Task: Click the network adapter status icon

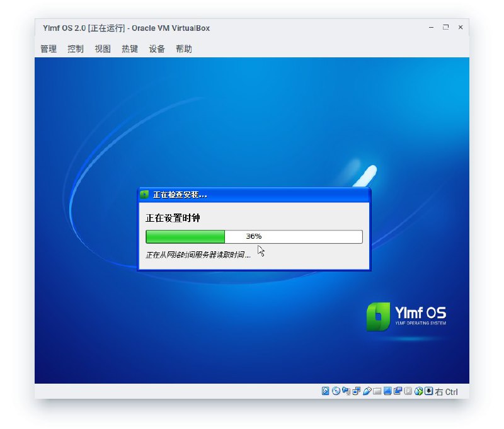Action: (x=357, y=391)
